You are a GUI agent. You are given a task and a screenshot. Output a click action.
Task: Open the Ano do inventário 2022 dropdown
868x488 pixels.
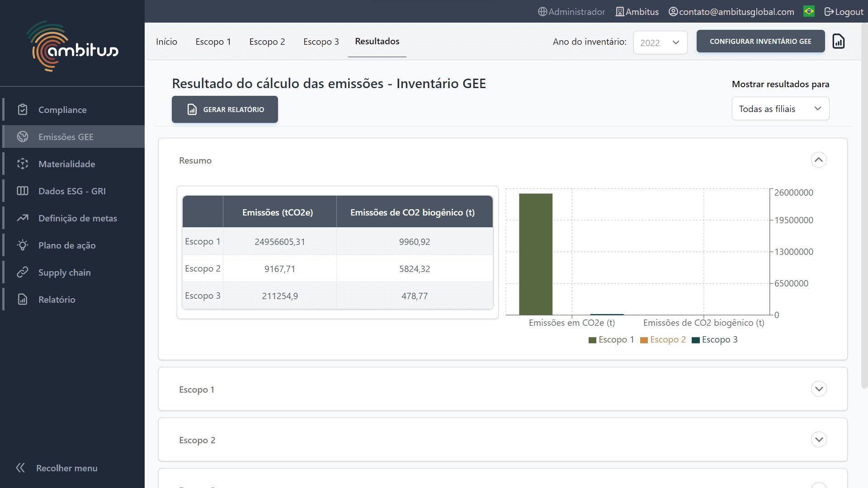pyautogui.click(x=660, y=42)
